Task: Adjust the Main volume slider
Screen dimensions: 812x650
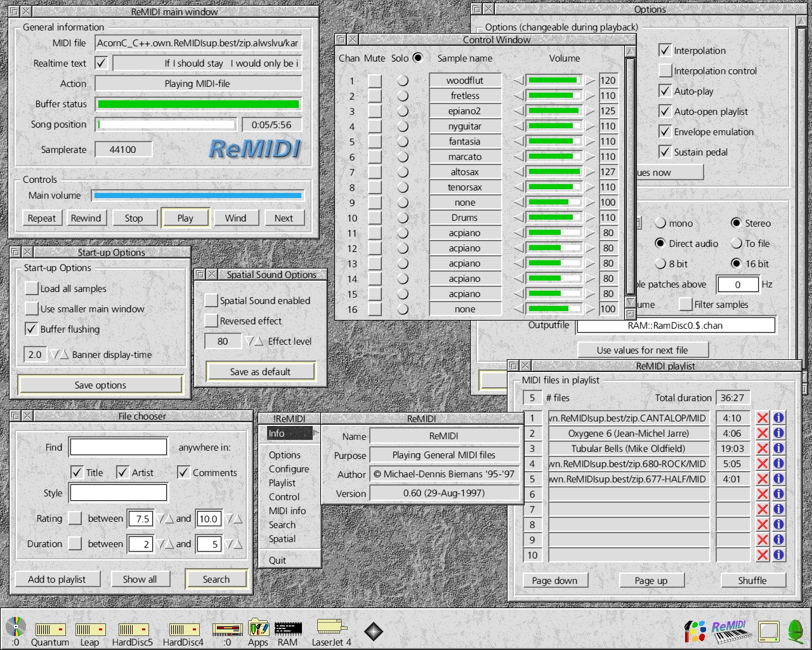Action: pos(198,196)
